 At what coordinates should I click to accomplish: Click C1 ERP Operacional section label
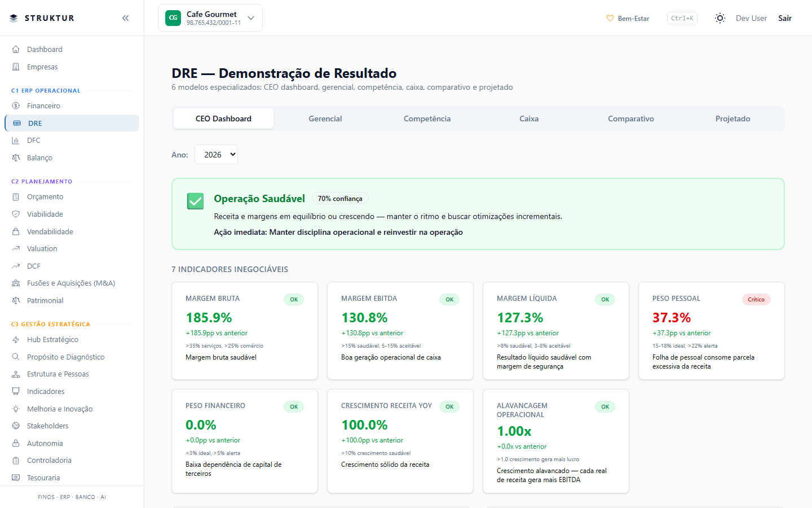pyautogui.click(x=46, y=90)
